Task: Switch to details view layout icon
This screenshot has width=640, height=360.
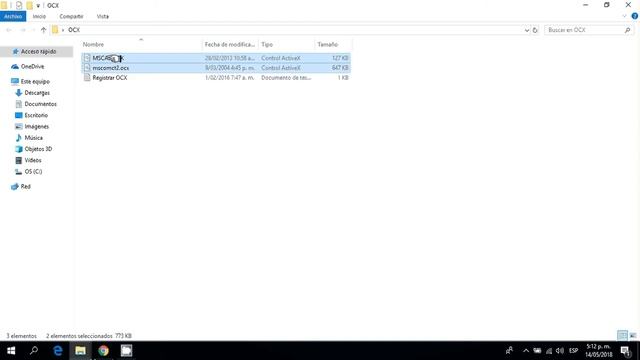Action: point(622,336)
